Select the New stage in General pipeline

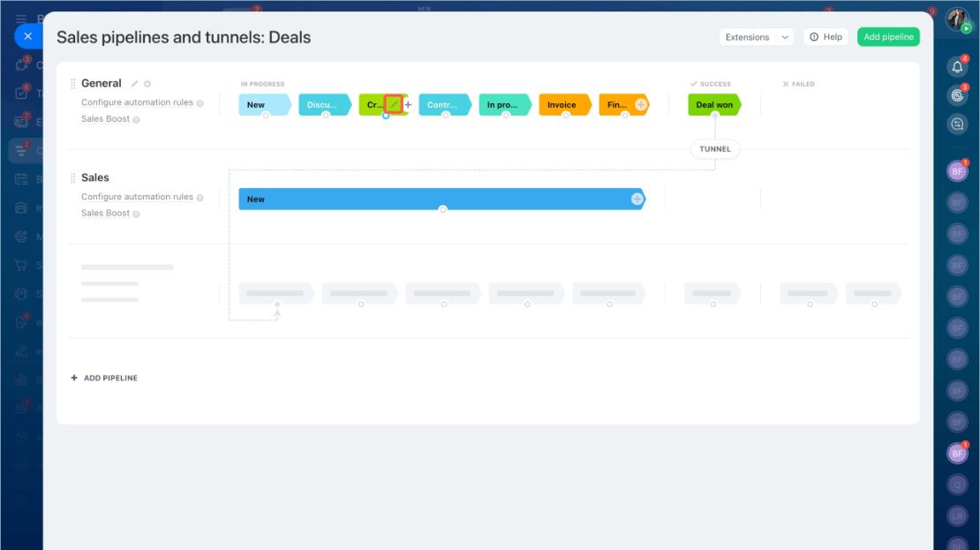coord(265,104)
